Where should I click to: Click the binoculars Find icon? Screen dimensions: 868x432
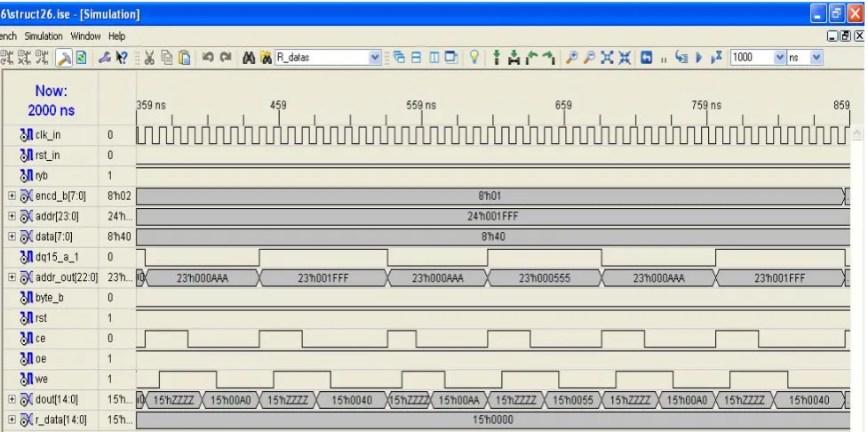[x=249, y=58]
